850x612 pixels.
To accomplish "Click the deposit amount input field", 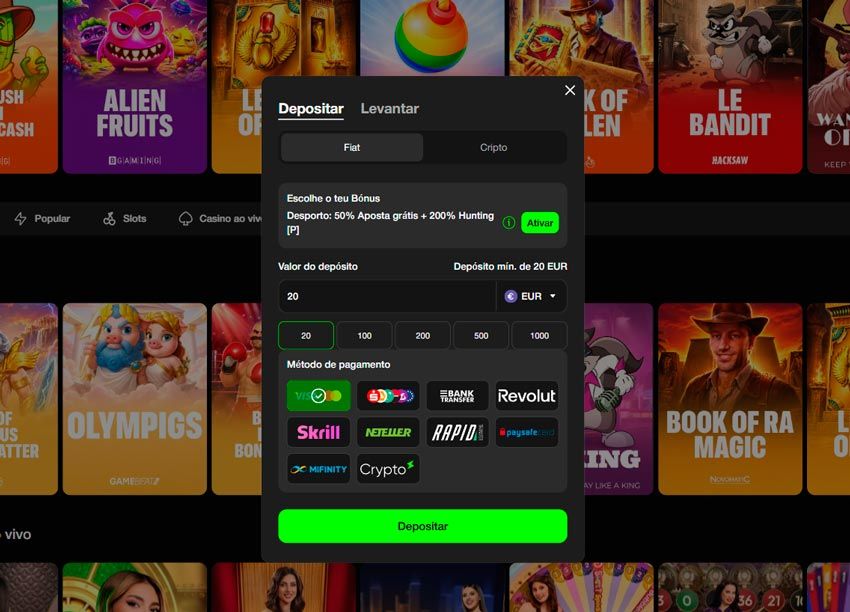I will pos(388,297).
